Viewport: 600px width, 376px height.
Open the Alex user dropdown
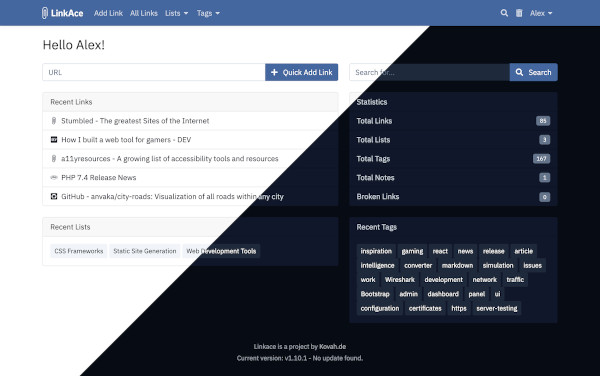pyautogui.click(x=541, y=13)
